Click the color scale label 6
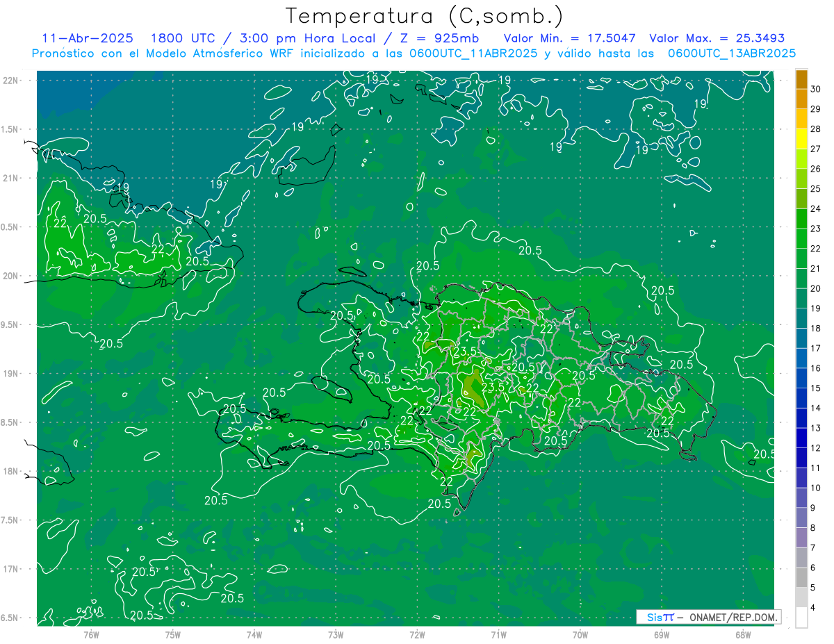This screenshot has height=644, width=834. (814, 568)
